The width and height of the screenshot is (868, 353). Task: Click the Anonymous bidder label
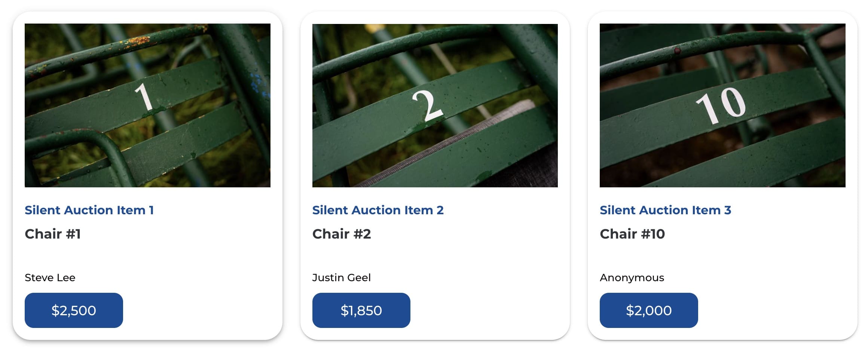pyautogui.click(x=632, y=278)
